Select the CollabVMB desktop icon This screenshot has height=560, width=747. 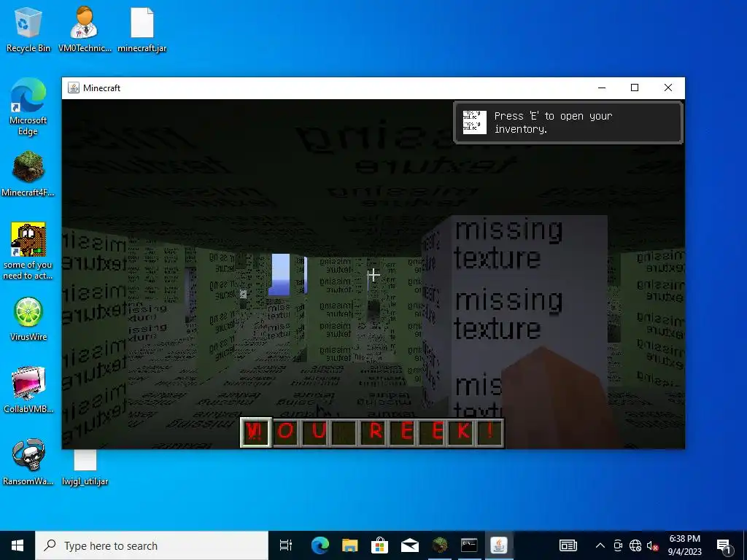(x=28, y=389)
